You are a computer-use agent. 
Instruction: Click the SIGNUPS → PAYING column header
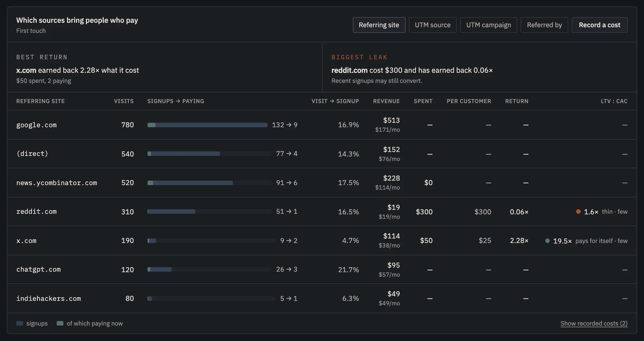coord(176,101)
